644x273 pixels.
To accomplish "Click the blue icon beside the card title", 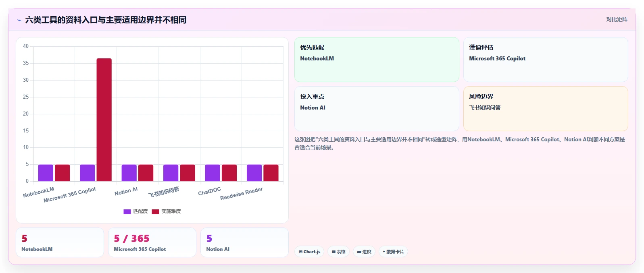I will click(x=19, y=20).
